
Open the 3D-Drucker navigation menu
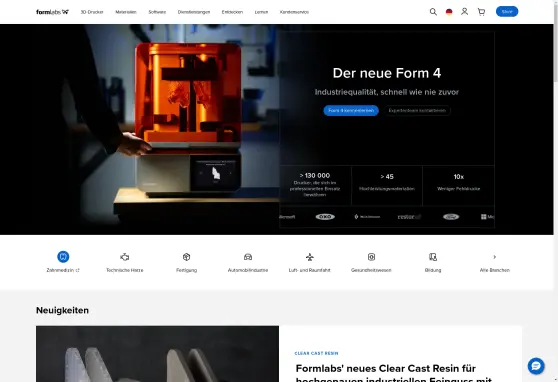[x=92, y=12]
